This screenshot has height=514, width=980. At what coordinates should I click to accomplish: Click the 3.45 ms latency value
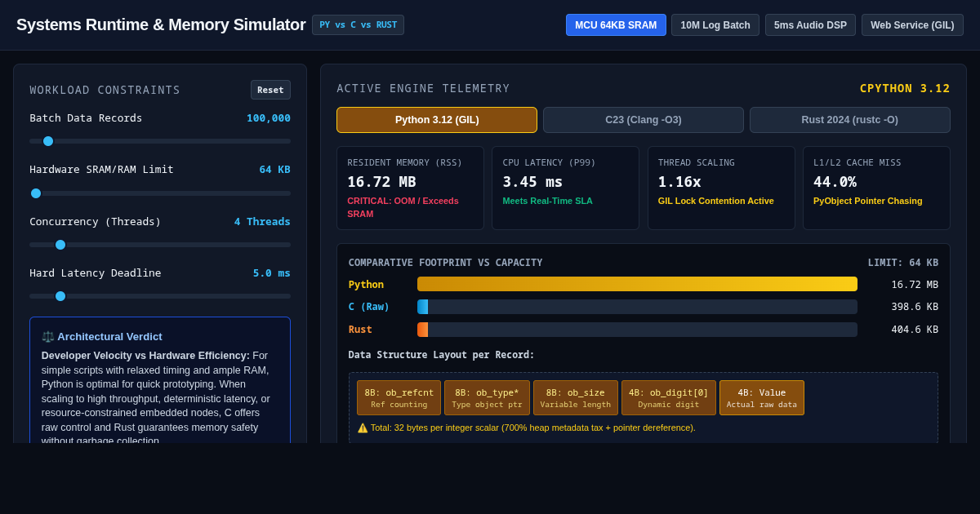click(x=532, y=182)
